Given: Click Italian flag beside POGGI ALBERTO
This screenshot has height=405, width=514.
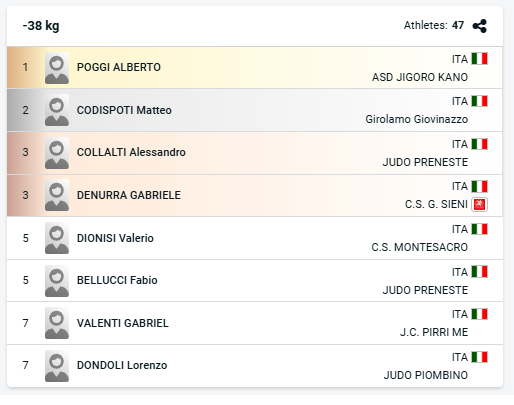Looking at the screenshot, I should coord(479,59).
